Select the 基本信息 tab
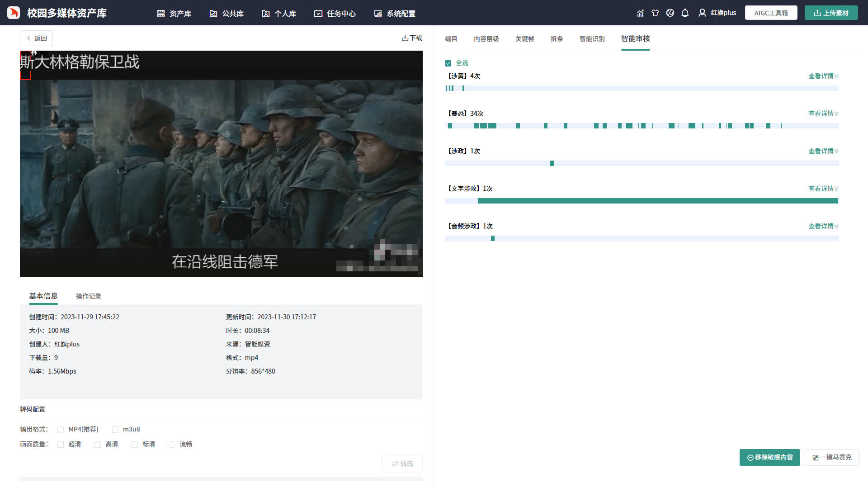The width and height of the screenshot is (868, 488). [x=43, y=296]
